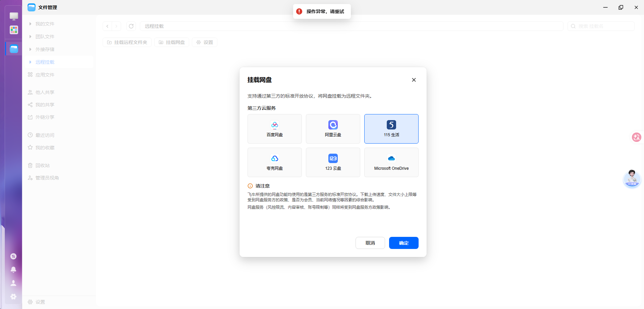Expand 外接存储 tree arrow

[30, 49]
